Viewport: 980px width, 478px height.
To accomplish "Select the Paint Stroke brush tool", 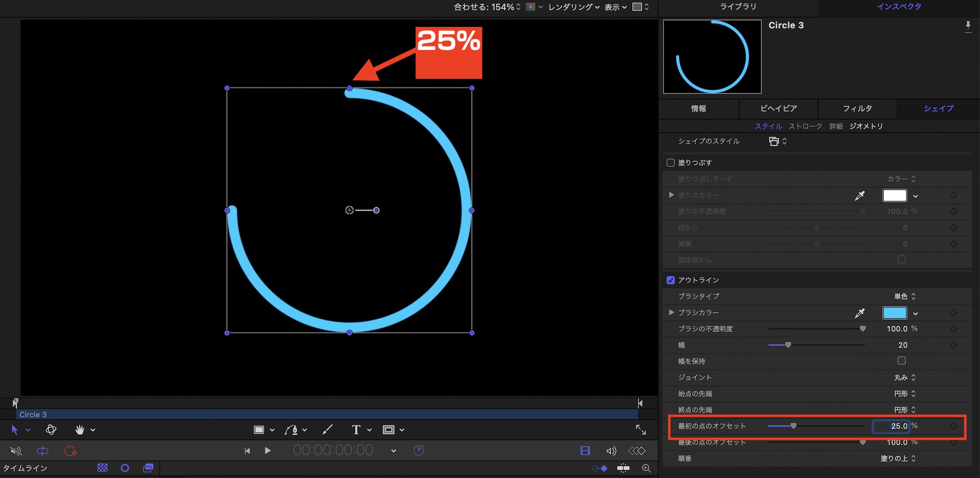I will (327, 430).
